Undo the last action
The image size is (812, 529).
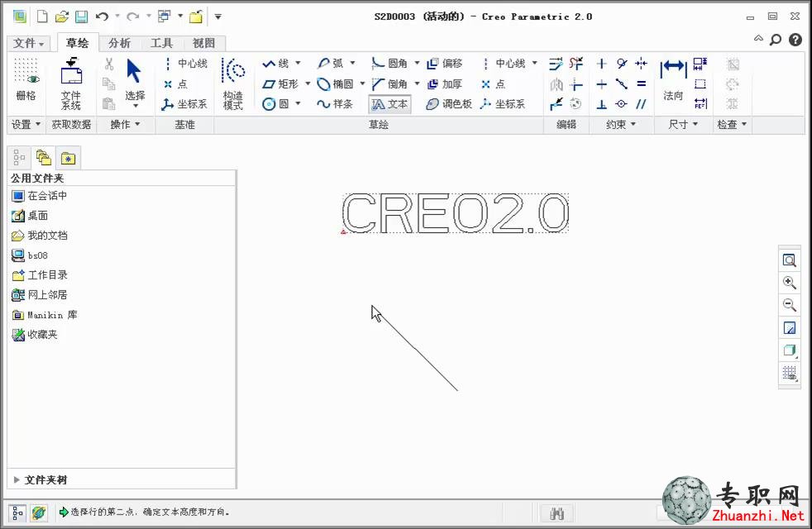[x=102, y=17]
